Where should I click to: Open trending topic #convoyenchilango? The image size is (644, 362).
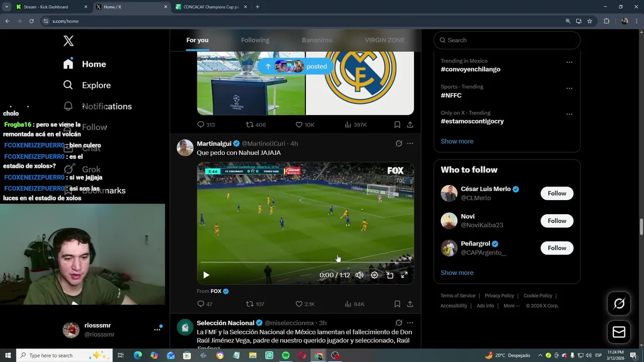(470, 69)
